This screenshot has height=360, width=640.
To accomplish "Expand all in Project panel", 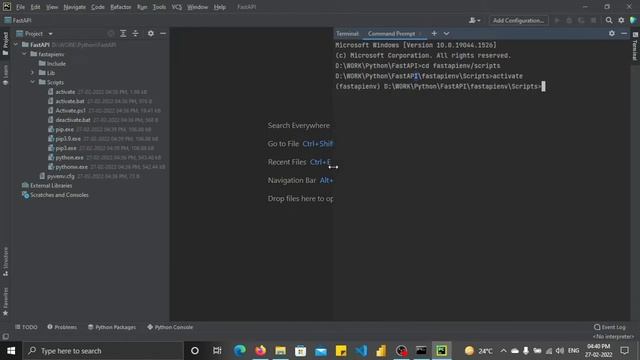I will coord(123,33).
